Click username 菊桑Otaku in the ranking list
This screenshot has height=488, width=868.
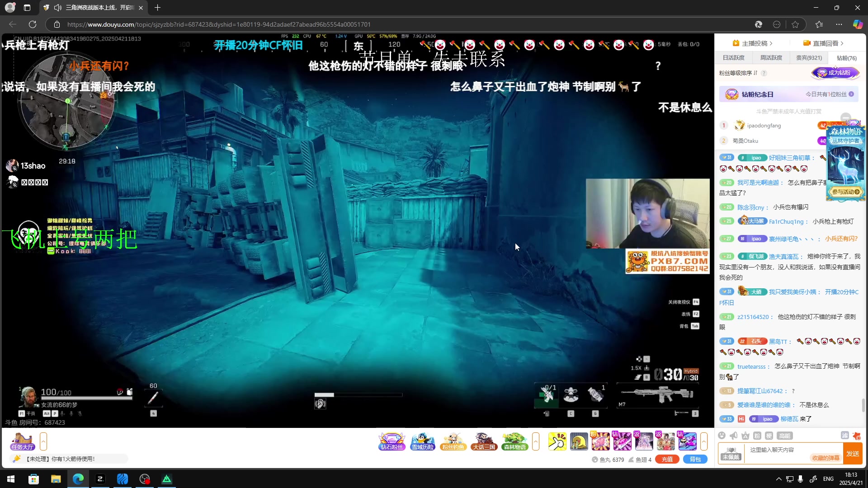pos(745,141)
